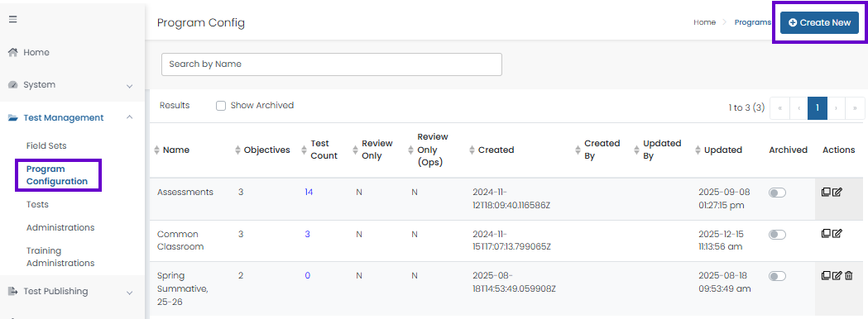Delete the Spring Summative, 25-26 program

tap(849, 275)
